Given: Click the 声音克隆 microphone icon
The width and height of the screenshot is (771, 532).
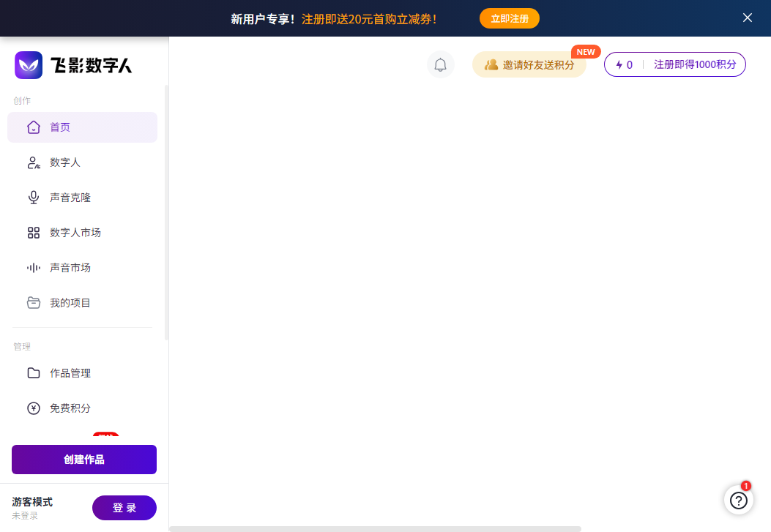Looking at the screenshot, I should [x=34, y=198].
